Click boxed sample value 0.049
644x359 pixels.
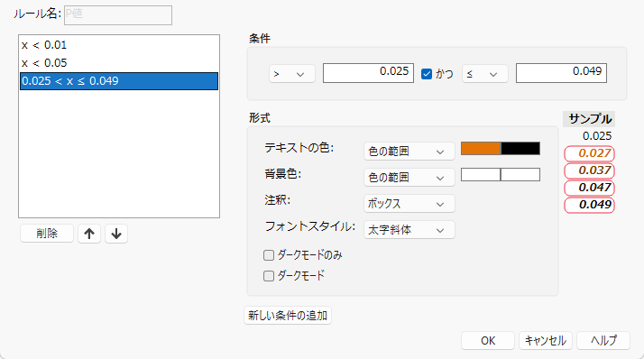tap(589, 205)
